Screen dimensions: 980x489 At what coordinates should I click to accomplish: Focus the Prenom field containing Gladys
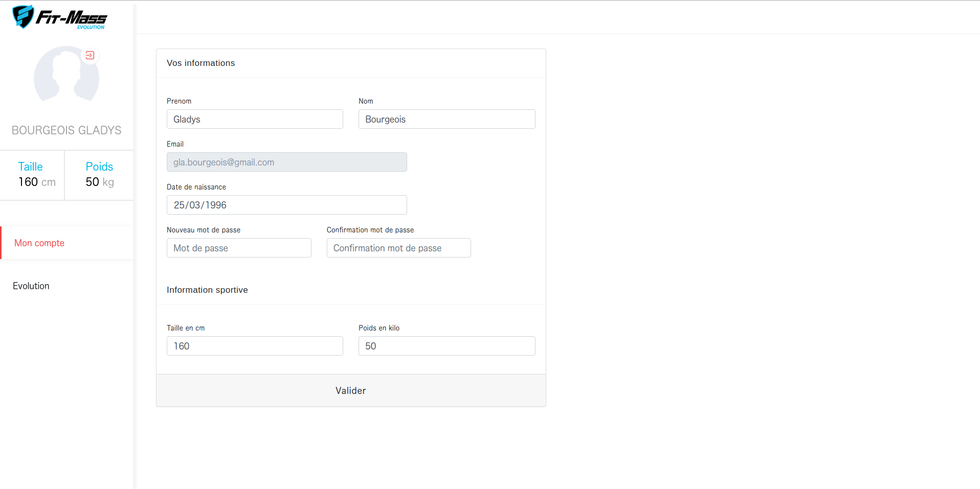coord(255,119)
